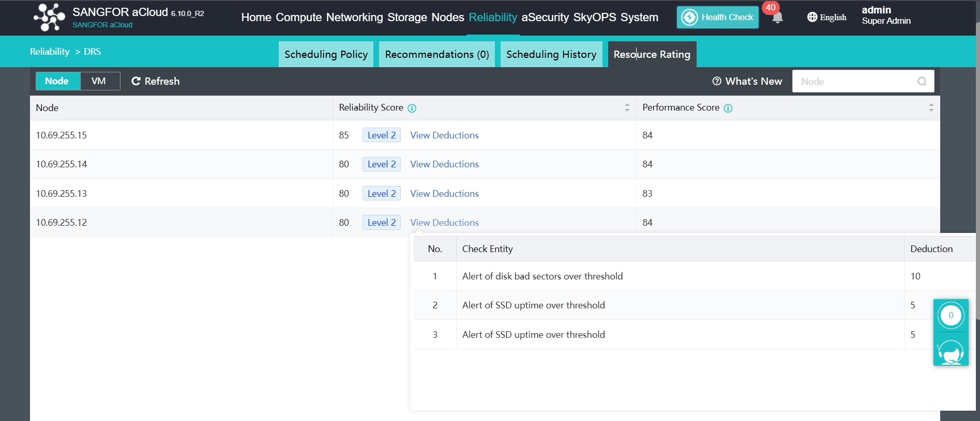Click the 40 notifications count badge

click(x=771, y=7)
